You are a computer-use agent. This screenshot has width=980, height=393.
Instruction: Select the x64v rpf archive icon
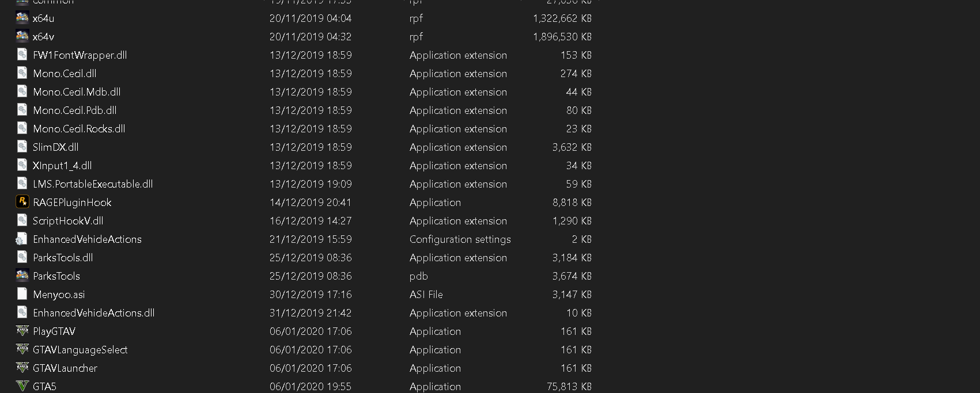coord(22,36)
